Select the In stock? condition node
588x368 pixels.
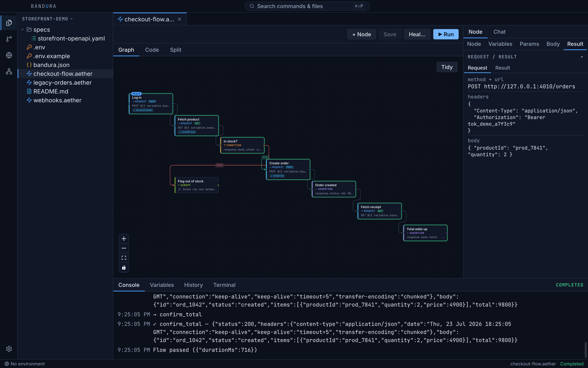click(242, 145)
